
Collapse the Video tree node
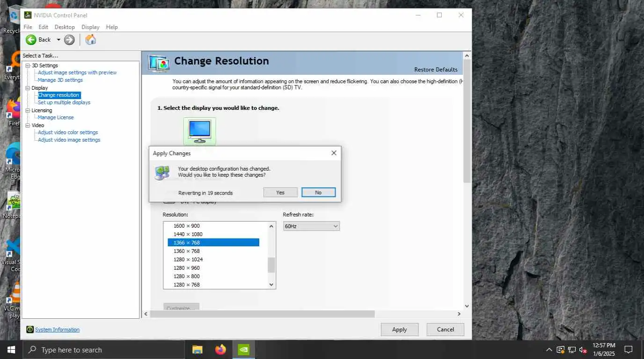coord(28,125)
